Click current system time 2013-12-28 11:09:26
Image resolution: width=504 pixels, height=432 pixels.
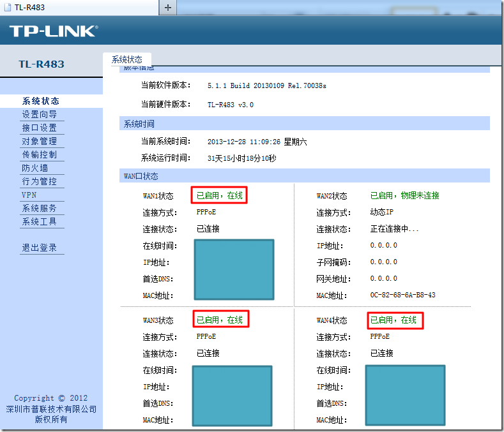pos(257,142)
